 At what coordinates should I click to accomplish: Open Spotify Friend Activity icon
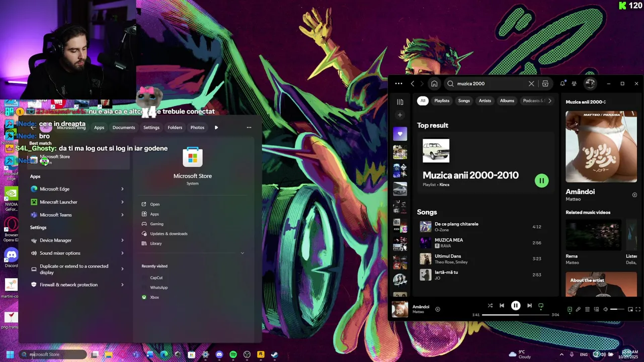(574, 83)
